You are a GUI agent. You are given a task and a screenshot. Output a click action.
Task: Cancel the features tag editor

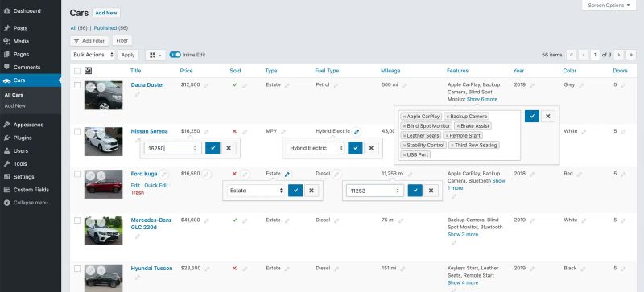548,116
